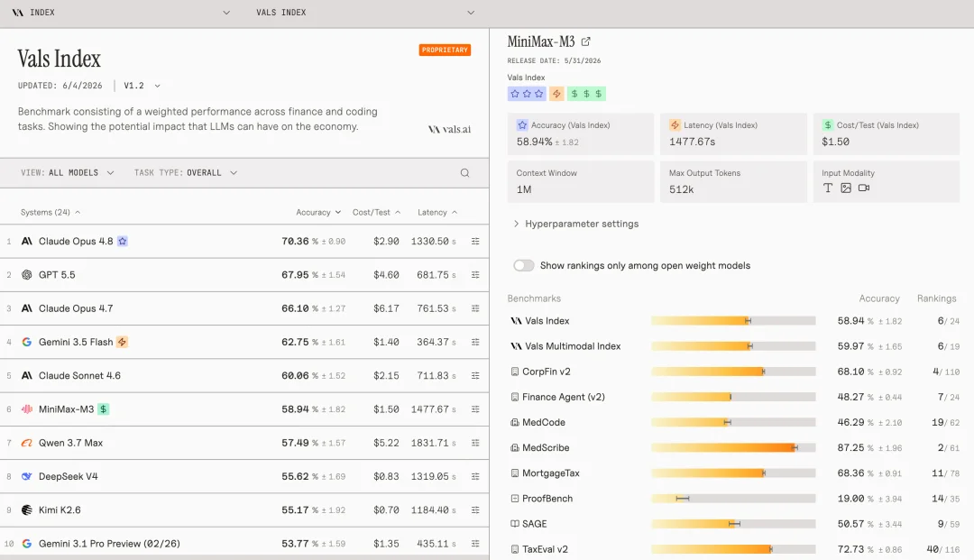Click the video input modality icon
Screen dimensions: 974x560
click(863, 188)
